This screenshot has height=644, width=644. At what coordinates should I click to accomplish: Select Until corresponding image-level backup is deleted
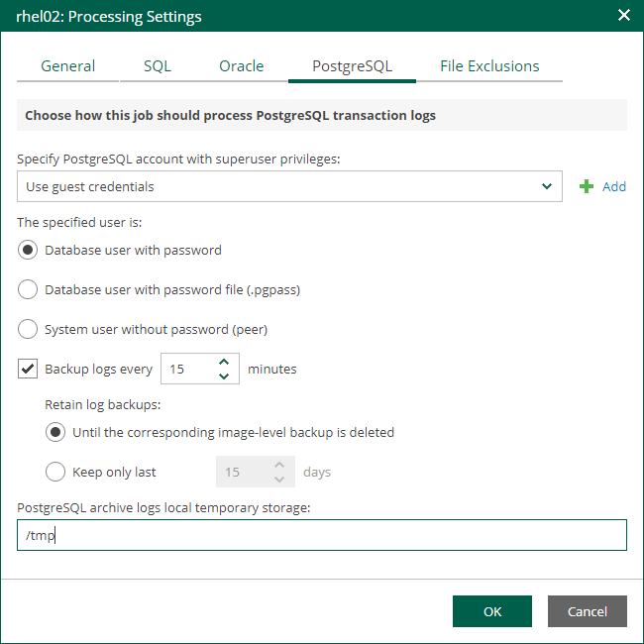click(x=55, y=432)
